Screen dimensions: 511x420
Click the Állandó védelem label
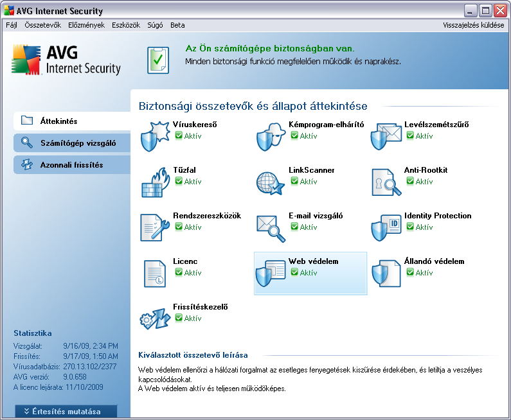(x=434, y=261)
